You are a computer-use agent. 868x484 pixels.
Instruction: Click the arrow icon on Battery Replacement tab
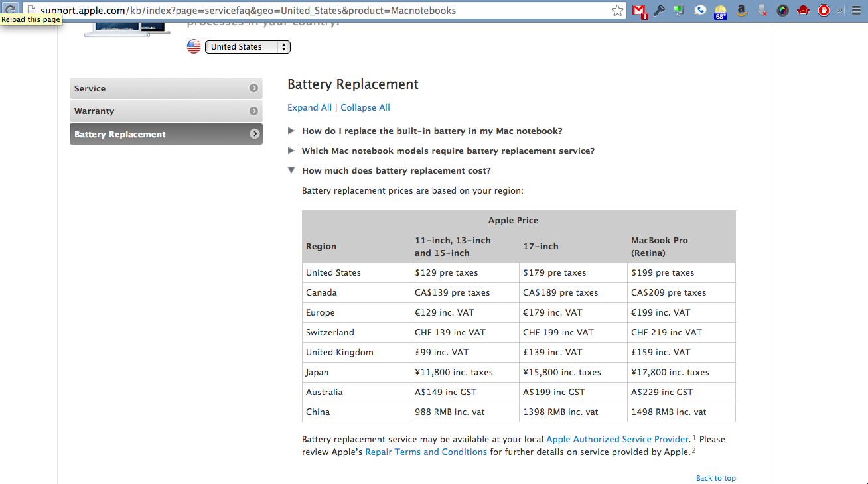pyautogui.click(x=253, y=134)
